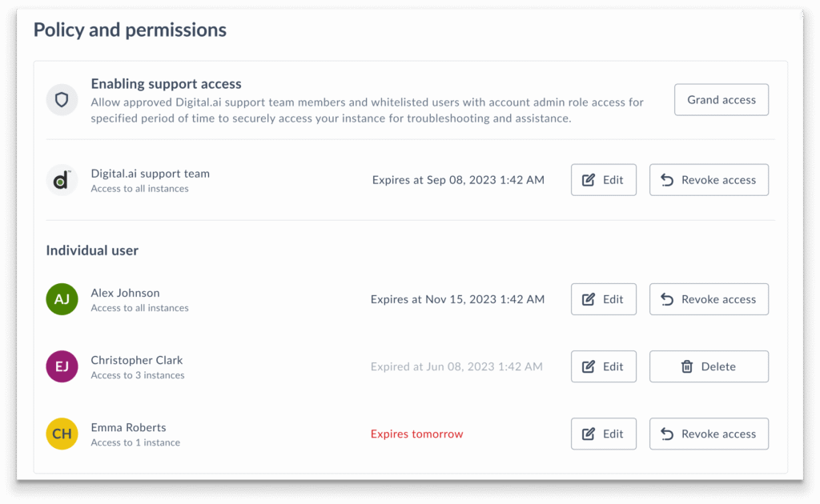Select the Individual user section heading
The image size is (820, 504).
[92, 250]
